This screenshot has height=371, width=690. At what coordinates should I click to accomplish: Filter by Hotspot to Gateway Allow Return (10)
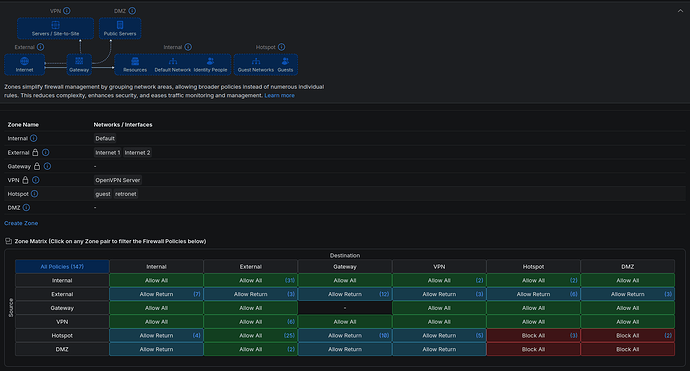[x=345, y=335]
